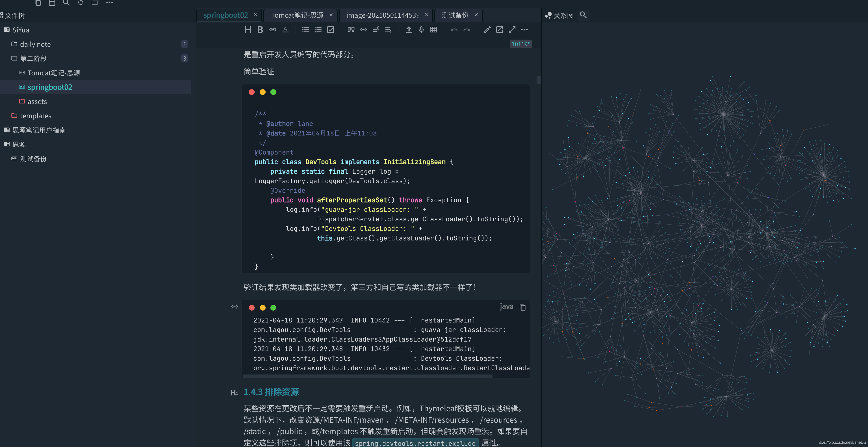This screenshot has height=447, width=868.
Task: Toggle fullscreen editor with the expand arrows
Action: pos(512,30)
